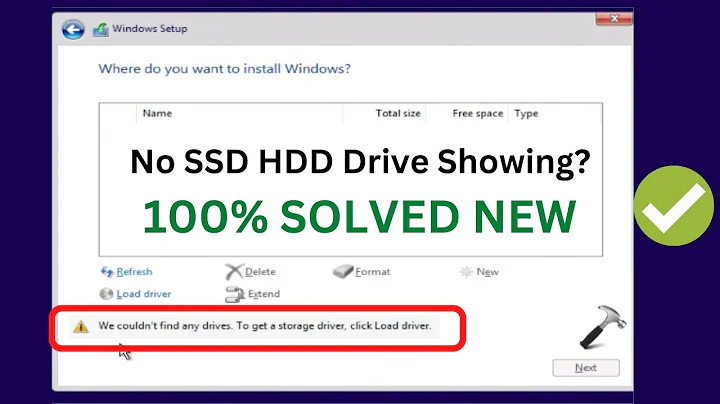The height and width of the screenshot is (404, 720).
Task: Click the "We couldn't find any drives" message
Action: [265, 326]
